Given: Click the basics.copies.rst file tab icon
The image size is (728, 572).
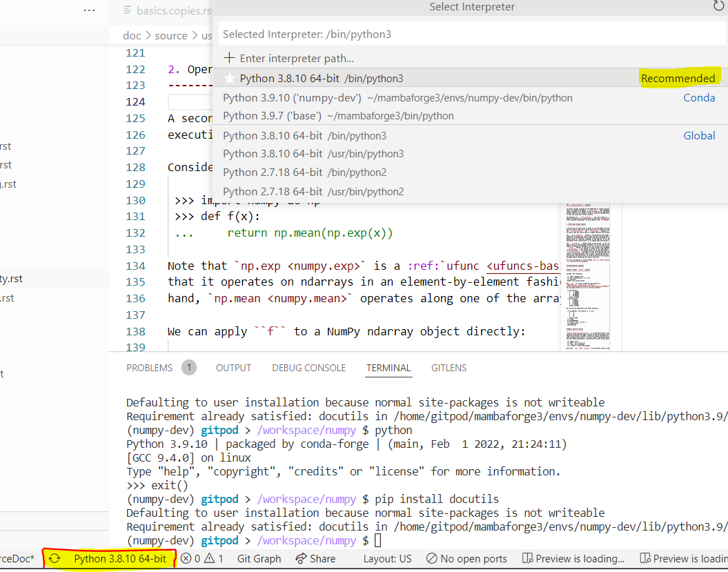Looking at the screenshot, I should click(x=128, y=10).
